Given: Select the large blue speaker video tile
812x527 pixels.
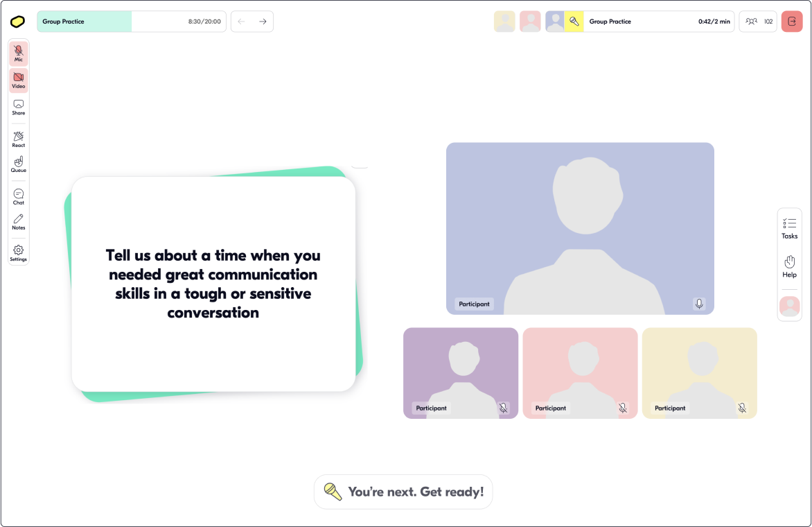Looking at the screenshot, I should pyautogui.click(x=580, y=229).
